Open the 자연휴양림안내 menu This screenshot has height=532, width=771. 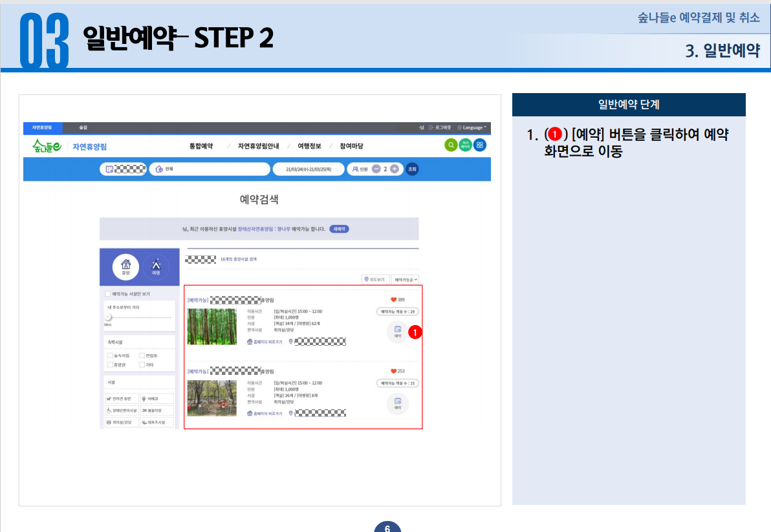click(x=259, y=146)
